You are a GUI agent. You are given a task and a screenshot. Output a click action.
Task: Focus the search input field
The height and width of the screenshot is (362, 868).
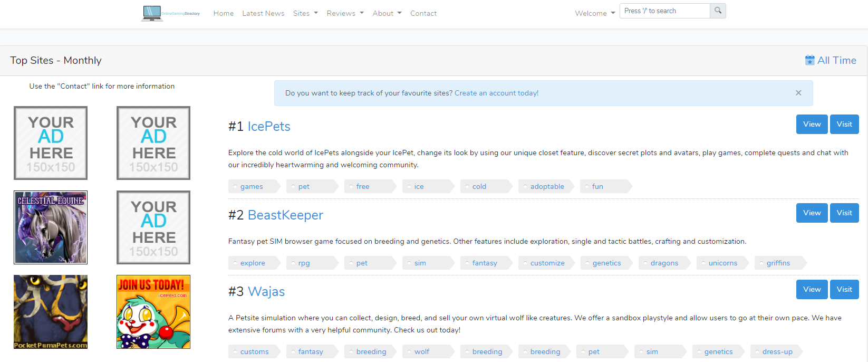664,11
